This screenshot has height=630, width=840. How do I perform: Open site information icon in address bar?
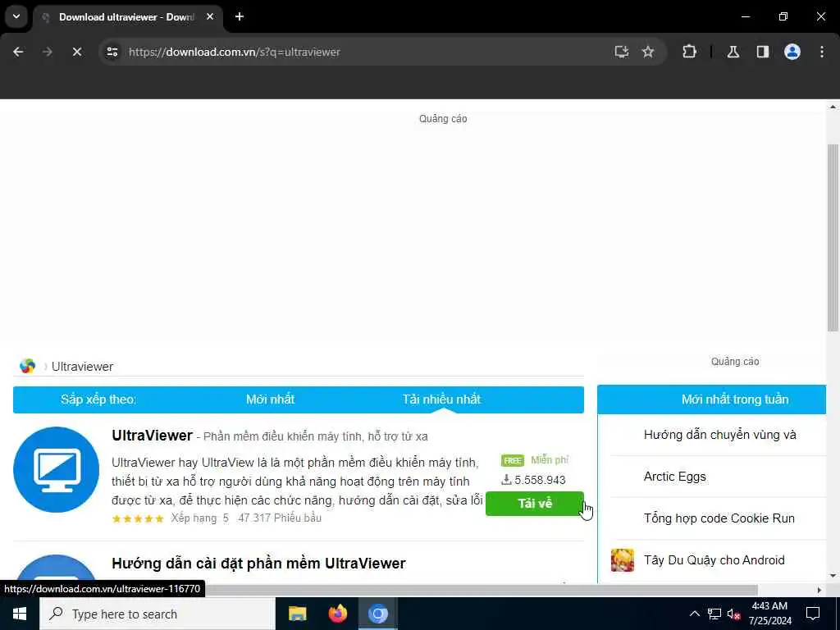(112, 52)
